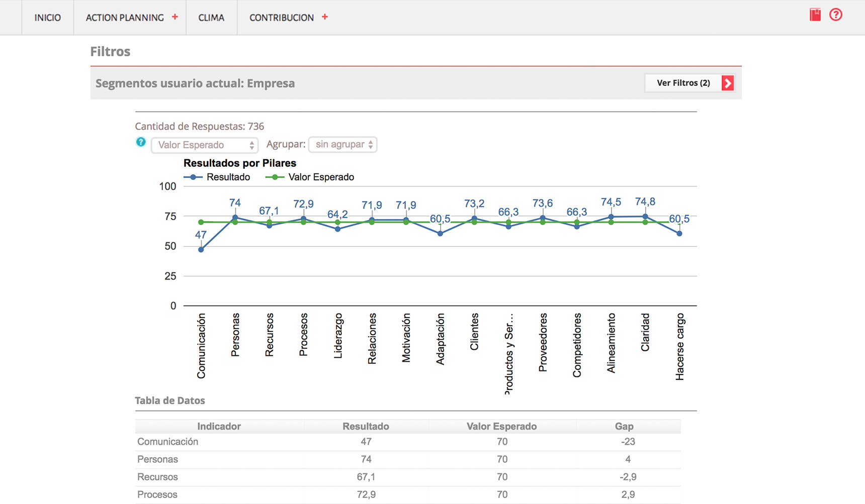The image size is (865, 504).
Task: Toggle Resultado series in chart legend
Action: tap(217, 177)
